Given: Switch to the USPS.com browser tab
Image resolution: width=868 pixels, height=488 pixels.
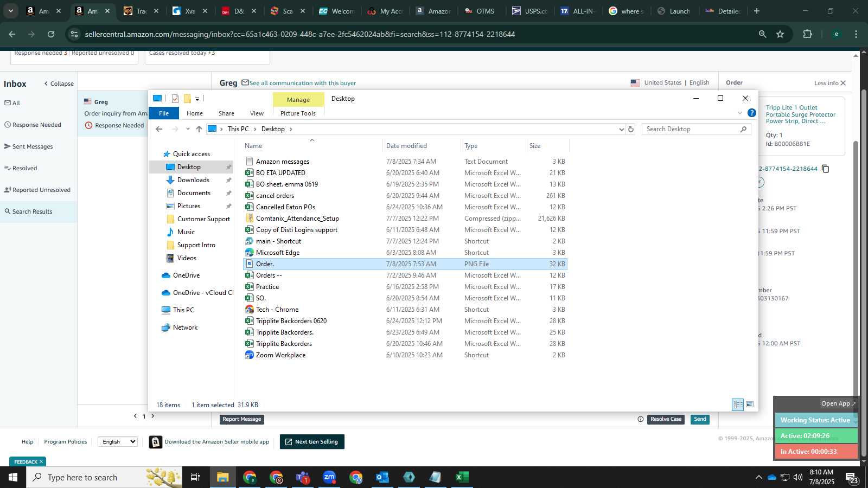Looking at the screenshot, I should (530, 11).
